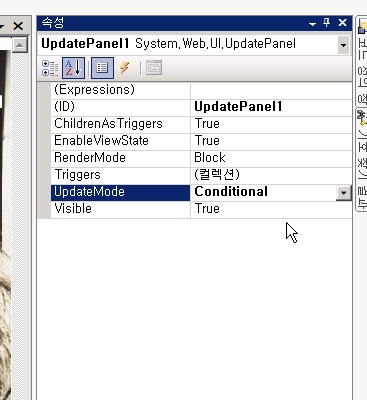
Task: Click the left pane scroll up arrow
Action: tap(20, 45)
